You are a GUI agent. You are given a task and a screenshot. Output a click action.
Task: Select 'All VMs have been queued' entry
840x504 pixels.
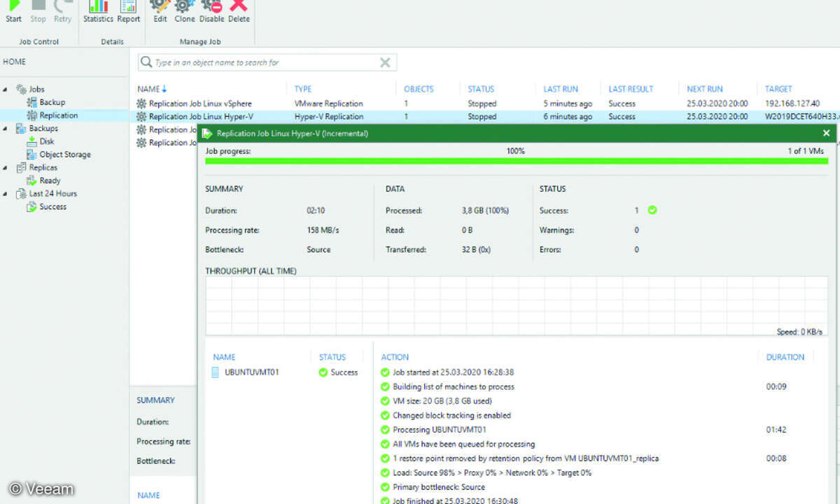tap(458, 444)
